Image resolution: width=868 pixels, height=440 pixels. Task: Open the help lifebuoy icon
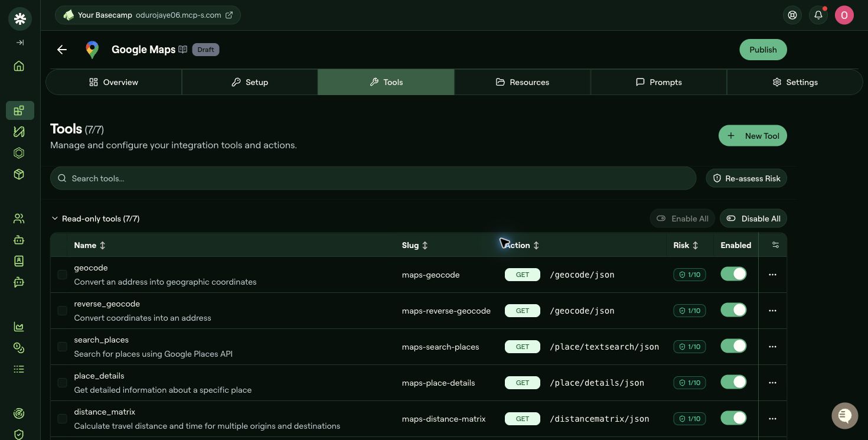[792, 15]
